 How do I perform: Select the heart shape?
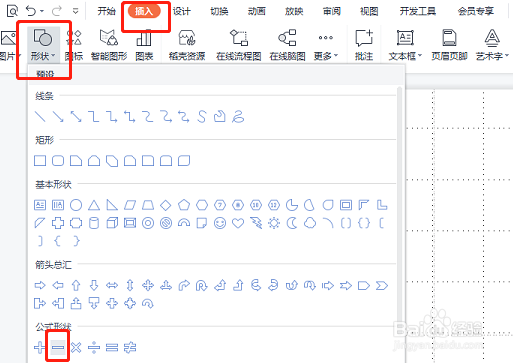click(238, 223)
